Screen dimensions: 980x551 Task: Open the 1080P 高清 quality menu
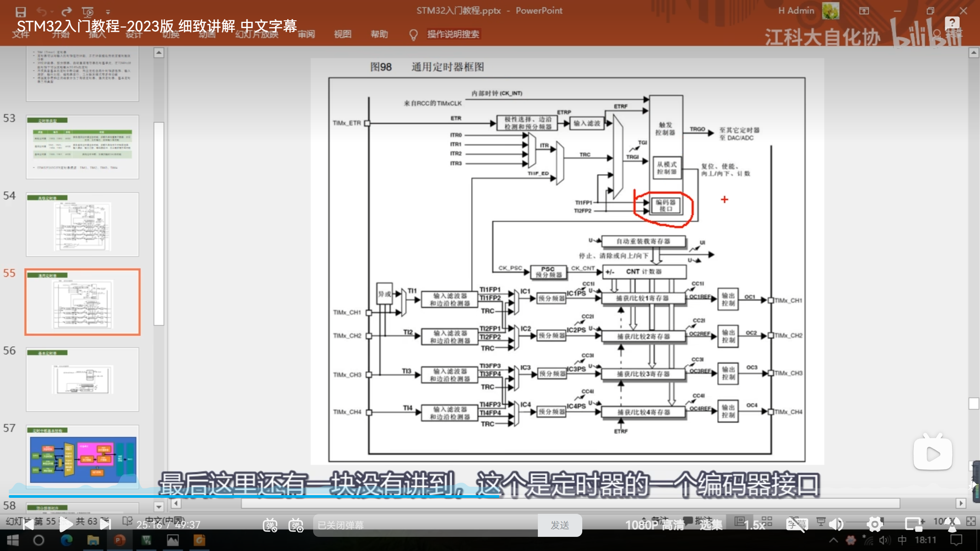point(655,525)
